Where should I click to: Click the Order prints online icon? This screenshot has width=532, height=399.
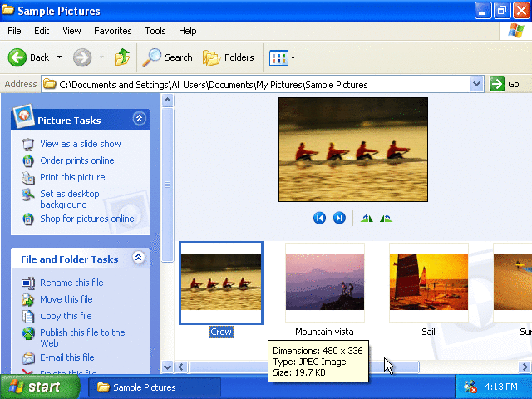coord(28,160)
